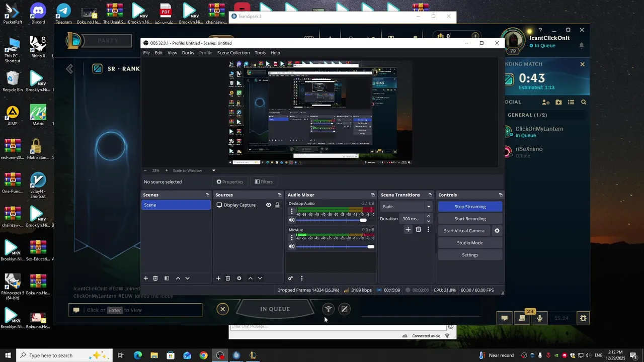The width and height of the screenshot is (644, 362).
Task: Open source Filters button
Action: (264, 182)
